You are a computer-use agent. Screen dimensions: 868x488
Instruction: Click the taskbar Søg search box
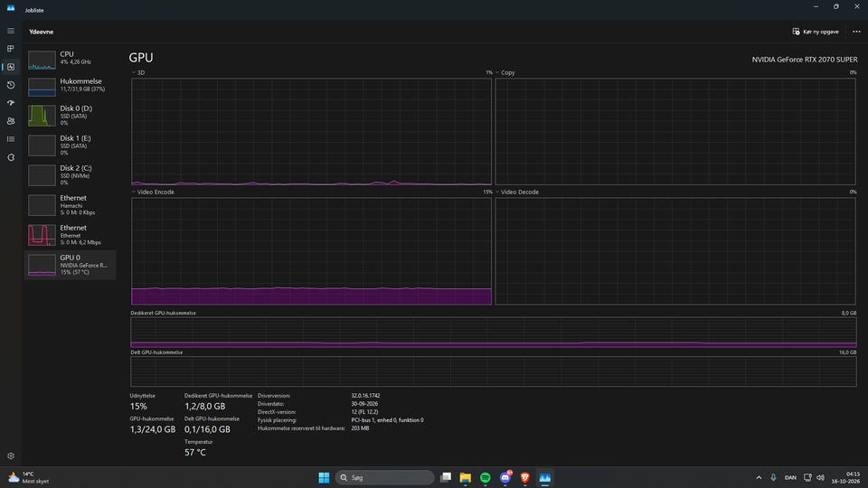(385, 477)
